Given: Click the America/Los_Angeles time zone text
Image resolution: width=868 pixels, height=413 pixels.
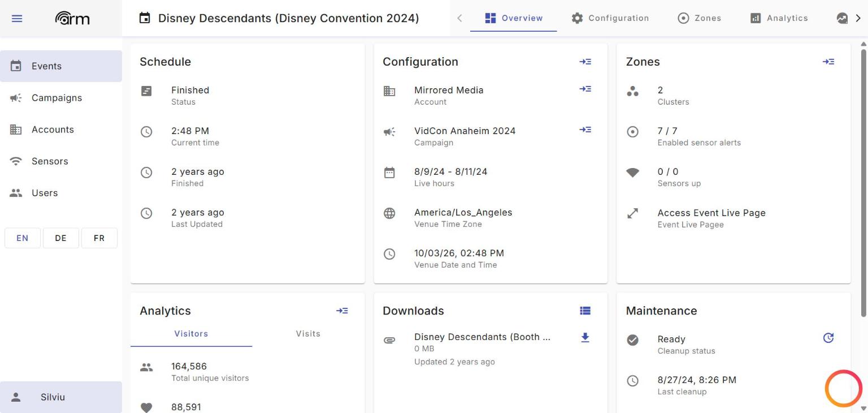Looking at the screenshot, I should click(x=463, y=213).
